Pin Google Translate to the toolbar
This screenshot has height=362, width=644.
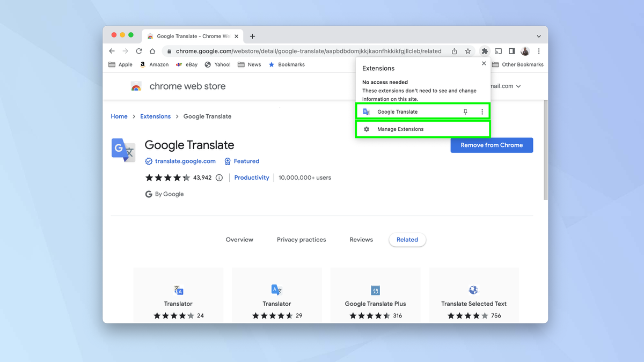(465, 112)
